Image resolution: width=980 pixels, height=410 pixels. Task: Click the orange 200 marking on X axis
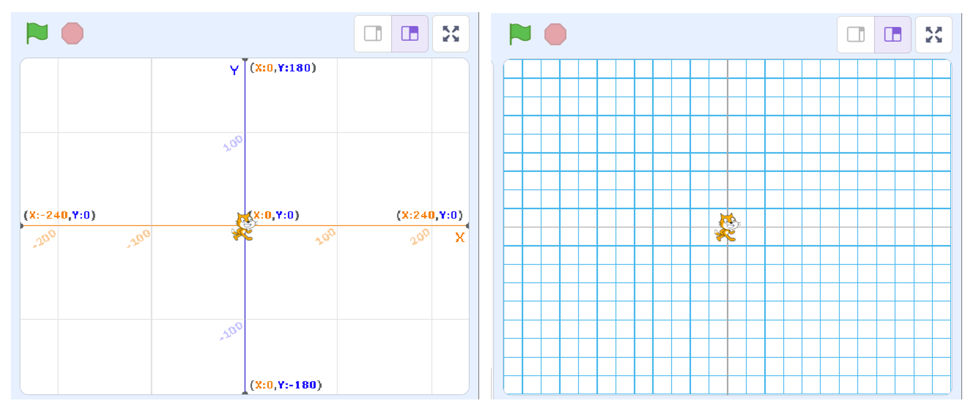(419, 236)
